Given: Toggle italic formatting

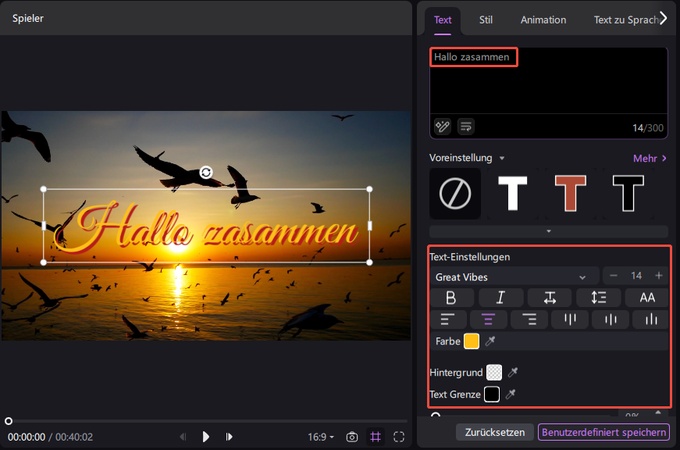Looking at the screenshot, I should pos(500,297).
